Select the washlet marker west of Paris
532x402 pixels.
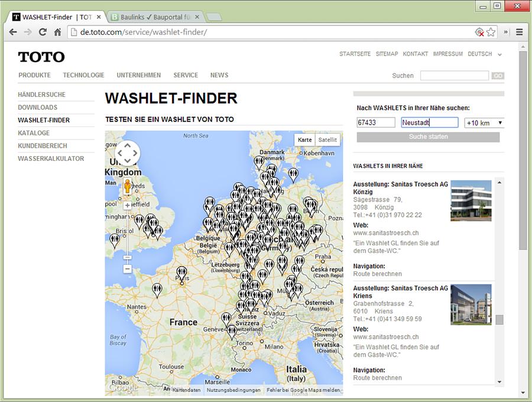(x=157, y=290)
